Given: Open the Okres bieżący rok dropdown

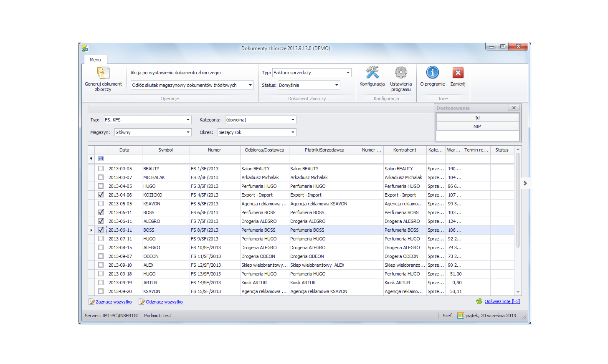Looking at the screenshot, I should pyautogui.click(x=293, y=132).
